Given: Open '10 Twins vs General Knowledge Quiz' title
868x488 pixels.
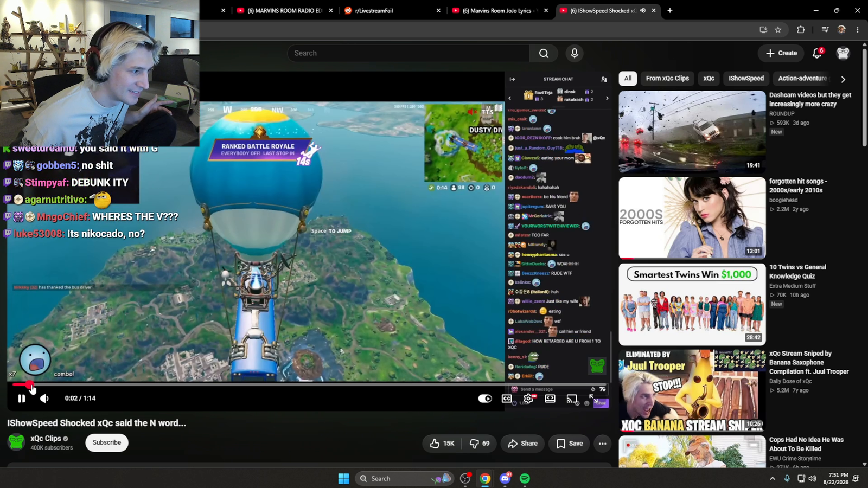Looking at the screenshot, I should [x=797, y=272].
